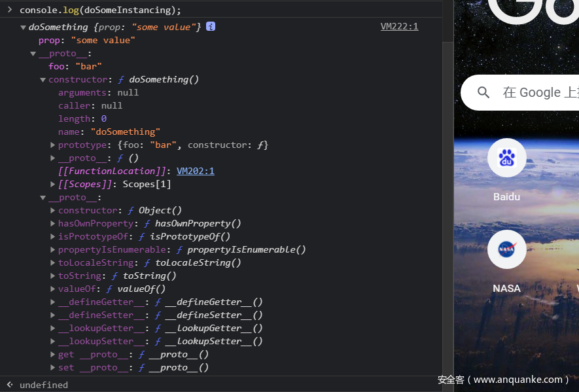Viewport: 579px width, 392px height.
Task: Open the VM222:1 source link
Action: (x=399, y=27)
